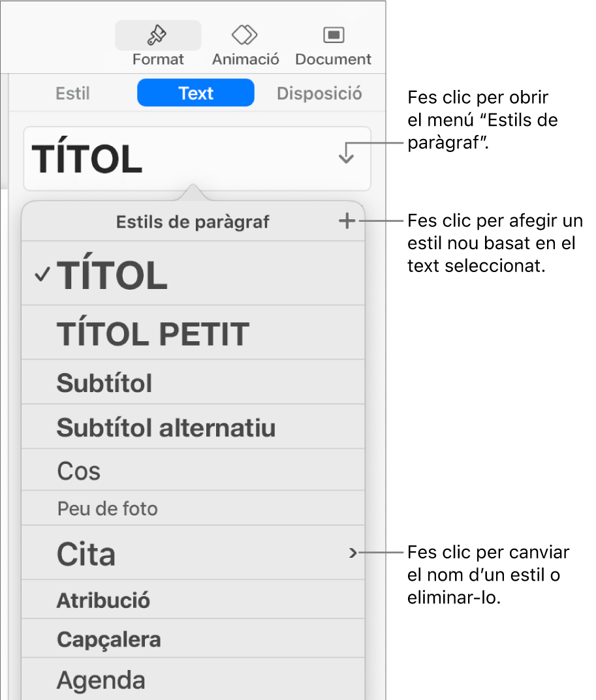The image size is (596, 700).
Task: Click the Document toolbar icon
Action: click(333, 35)
